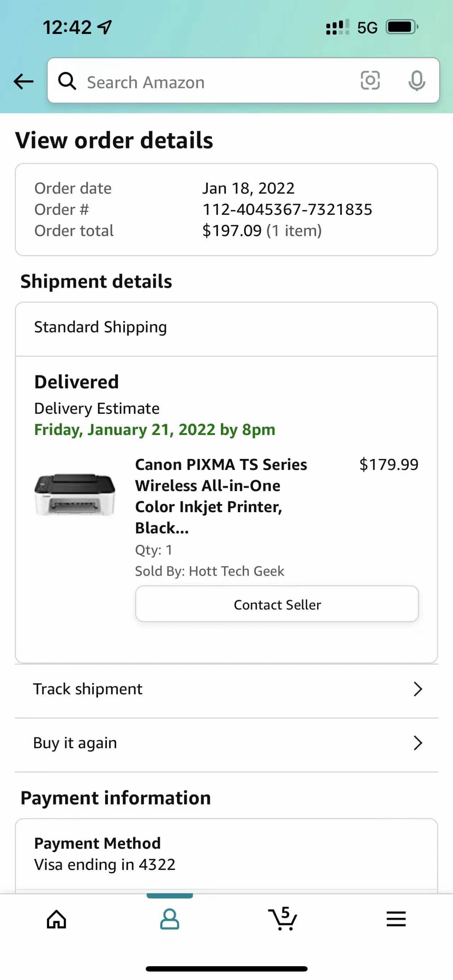Viewport: 453px width, 980px height.
Task: Open the Canon PIXMA printer title link
Action: (x=220, y=496)
